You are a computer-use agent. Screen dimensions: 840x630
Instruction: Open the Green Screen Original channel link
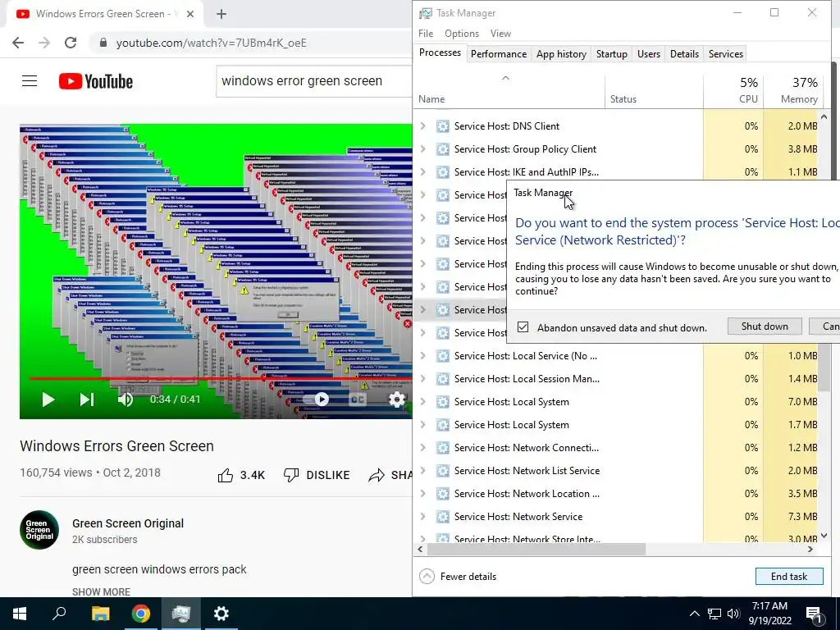point(128,523)
